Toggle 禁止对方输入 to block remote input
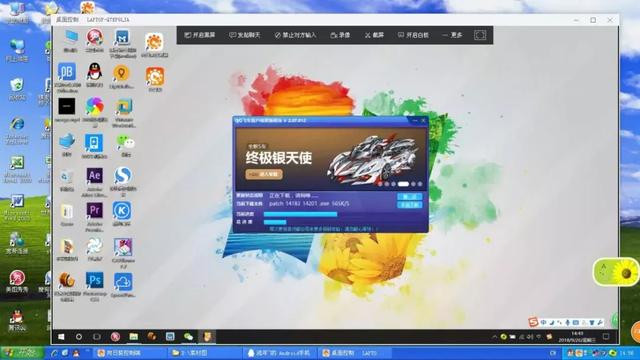This screenshot has width=640, height=360. click(295, 35)
